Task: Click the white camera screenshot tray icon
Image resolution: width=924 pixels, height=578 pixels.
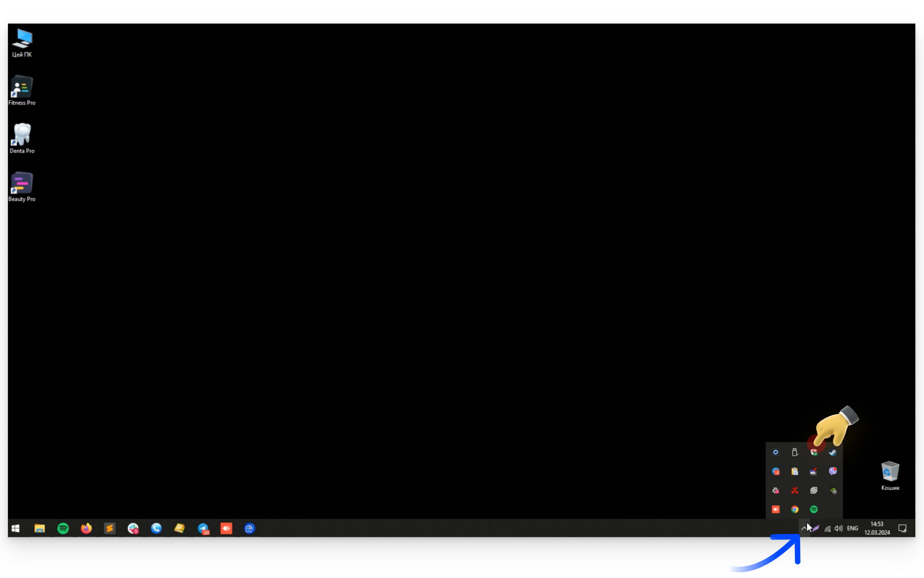Action: [x=814, y=491]
